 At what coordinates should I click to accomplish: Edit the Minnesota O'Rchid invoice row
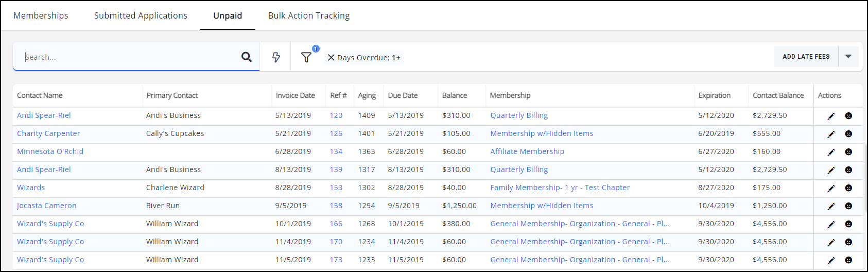pyautogui.click(x=831, y=152)
